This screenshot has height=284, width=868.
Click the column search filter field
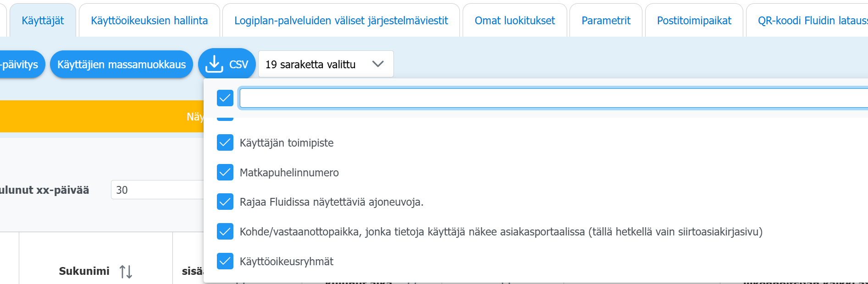[550, 98]
